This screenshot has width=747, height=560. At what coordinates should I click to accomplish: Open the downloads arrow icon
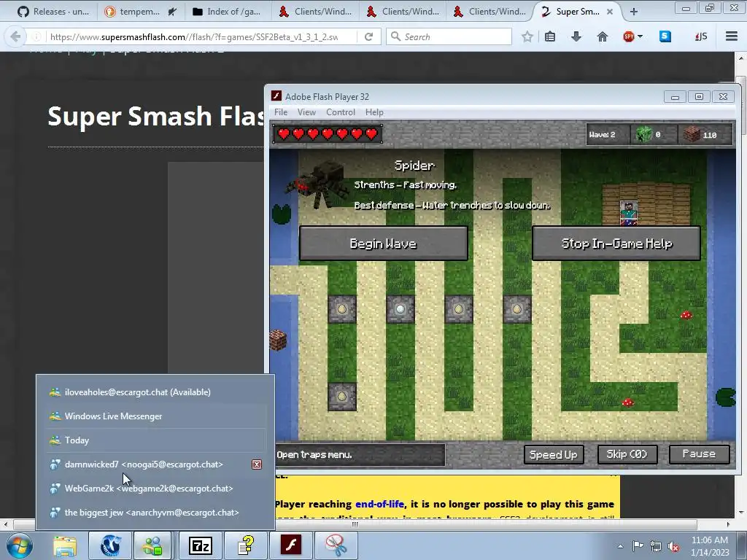[576, 36]
